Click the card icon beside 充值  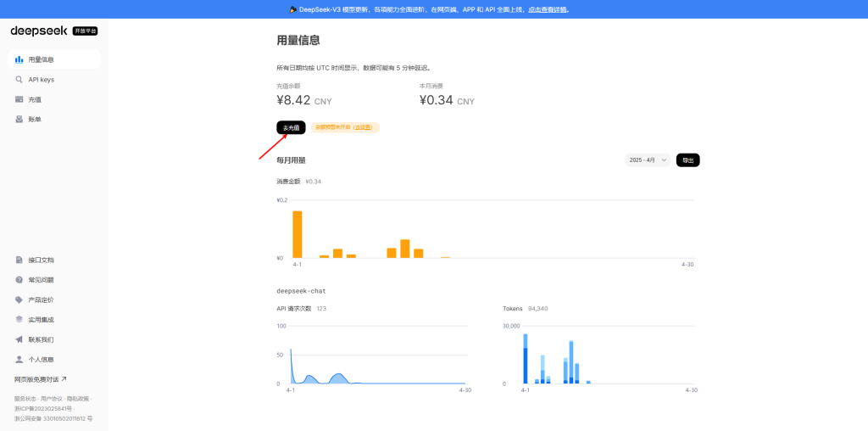19,100
